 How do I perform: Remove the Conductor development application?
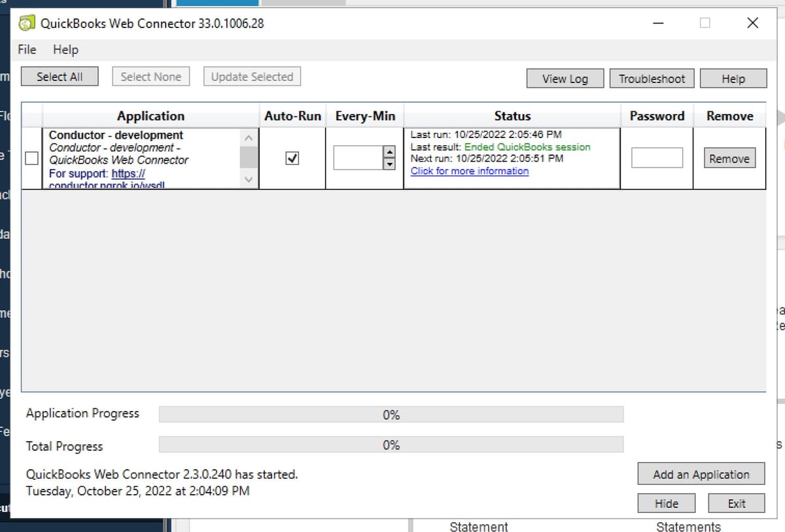click(x=729, y=158)
